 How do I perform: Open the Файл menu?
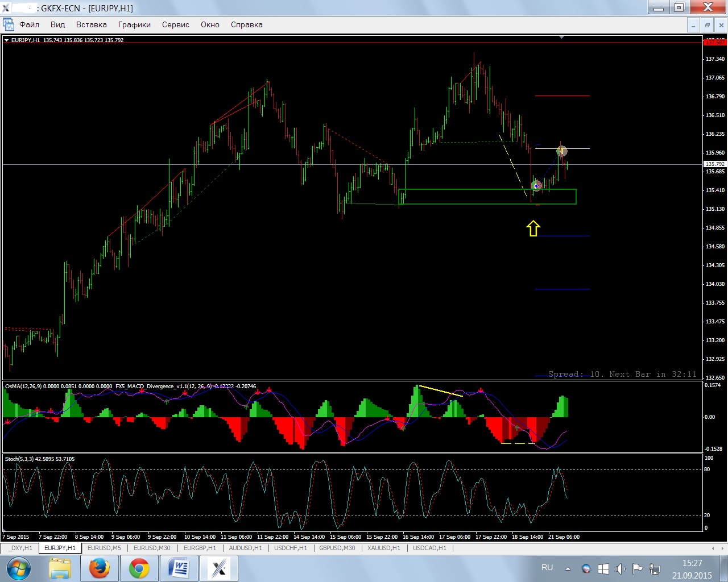click(x=30, y=24)
